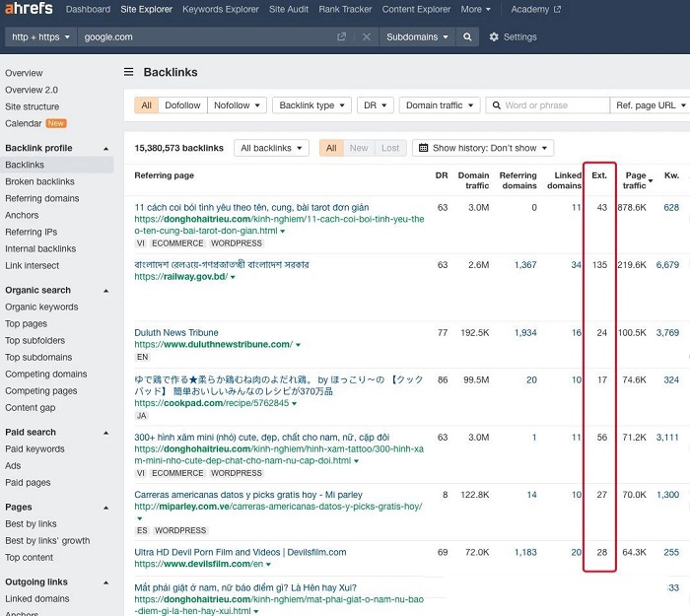Open the Nofollow filter dropdown

237,105
